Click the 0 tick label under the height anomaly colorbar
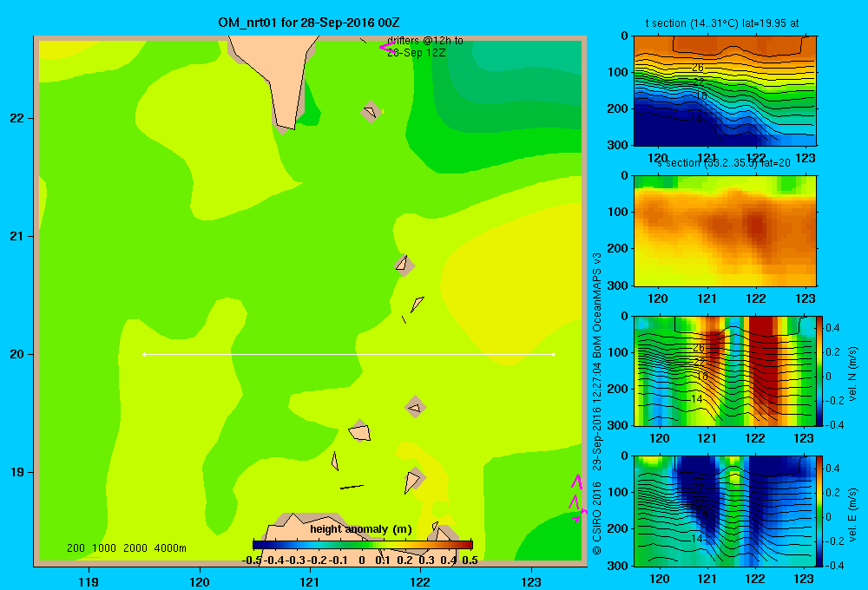This screenshot has width=868, height=590. coord(361,560)
